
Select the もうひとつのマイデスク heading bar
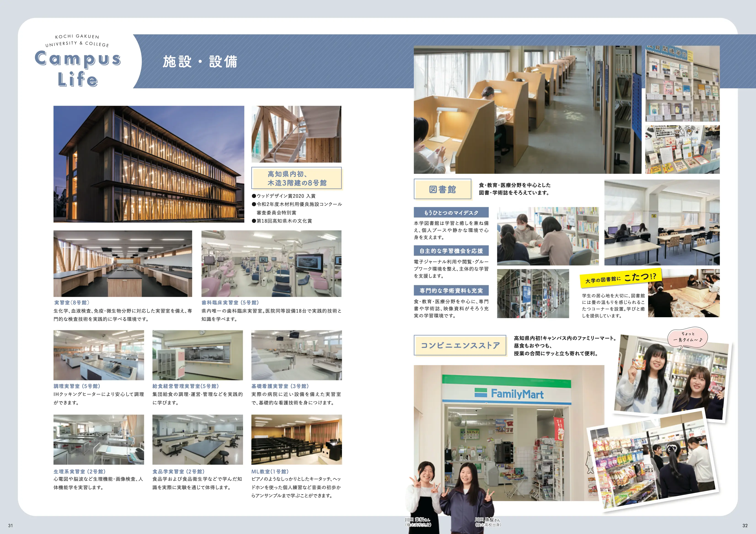tap(451, 213)
